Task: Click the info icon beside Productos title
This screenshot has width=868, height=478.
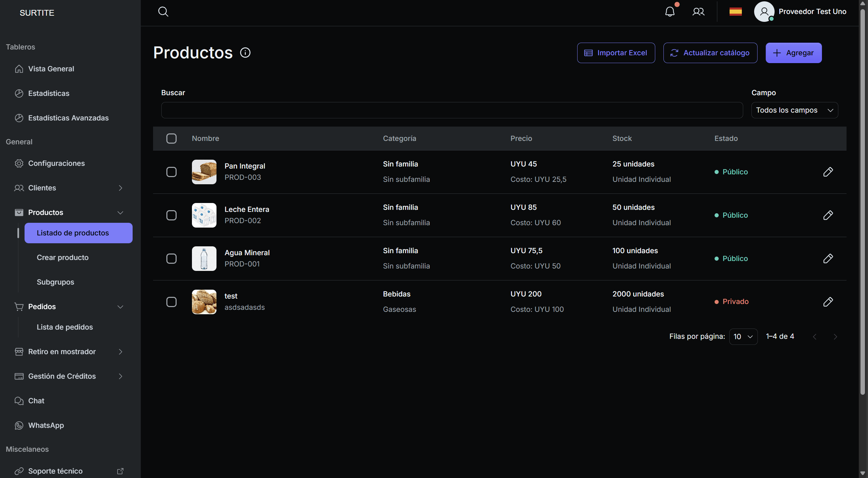Action: pos(245,53)
